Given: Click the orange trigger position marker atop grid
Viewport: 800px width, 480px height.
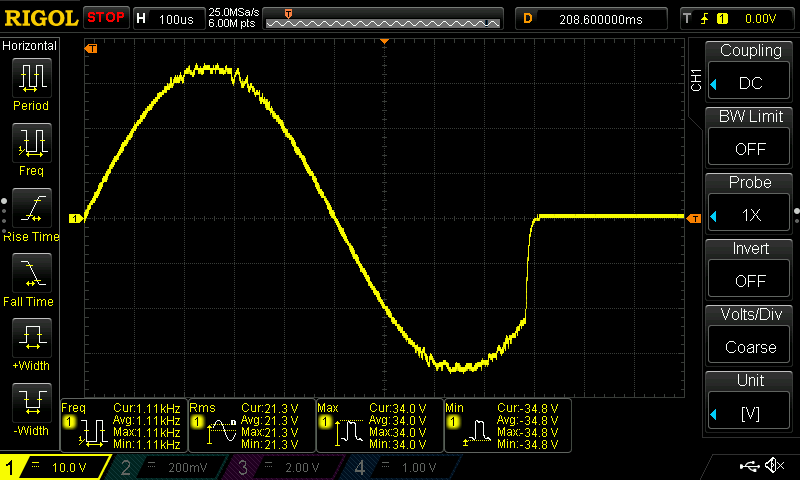Looking at the screenshot, I should point(384,41).
